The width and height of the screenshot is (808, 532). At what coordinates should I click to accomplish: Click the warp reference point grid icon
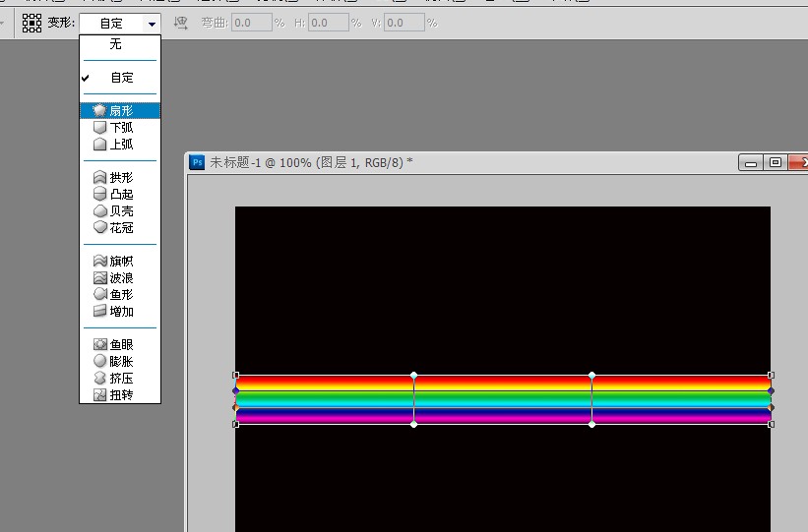click(31, 23)
